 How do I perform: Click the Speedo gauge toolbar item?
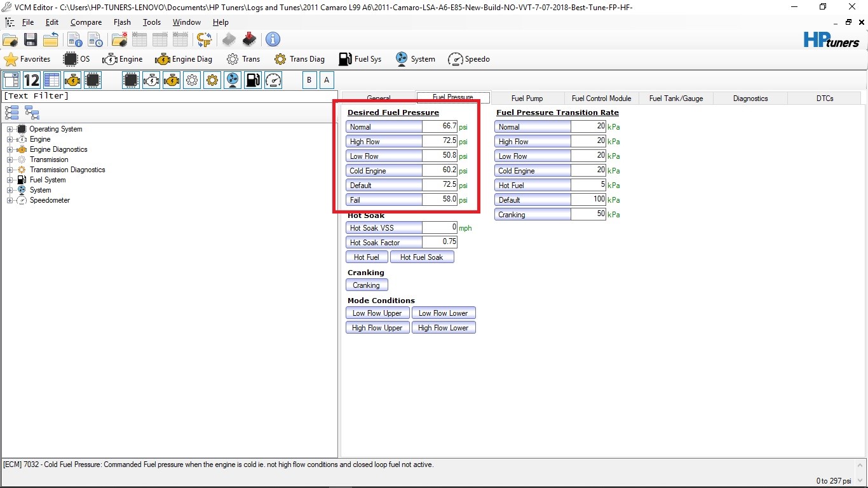(468, 59)
